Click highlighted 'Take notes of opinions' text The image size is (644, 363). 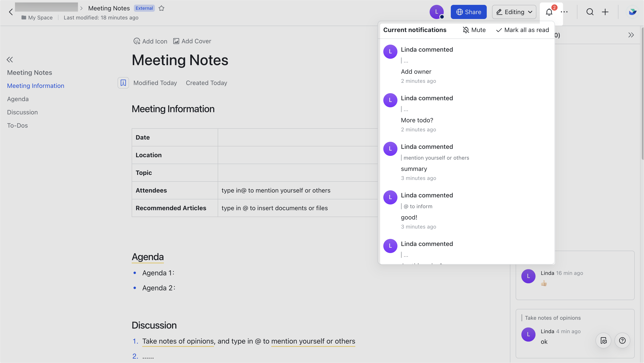click(x=178, y=341)
